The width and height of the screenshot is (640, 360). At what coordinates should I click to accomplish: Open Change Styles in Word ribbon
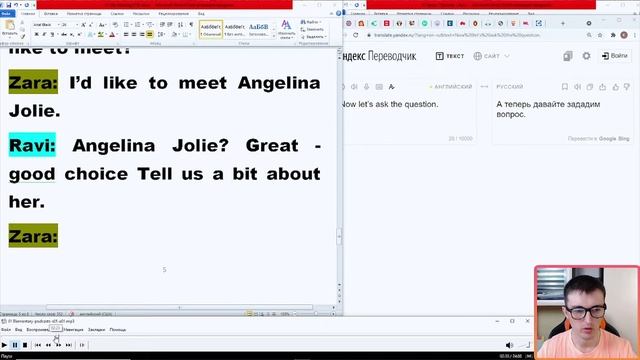[286, 29]
